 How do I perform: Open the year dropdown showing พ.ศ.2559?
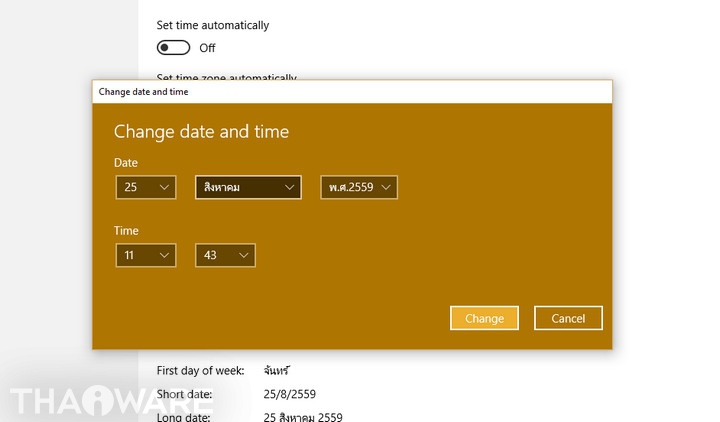[359, 187]
